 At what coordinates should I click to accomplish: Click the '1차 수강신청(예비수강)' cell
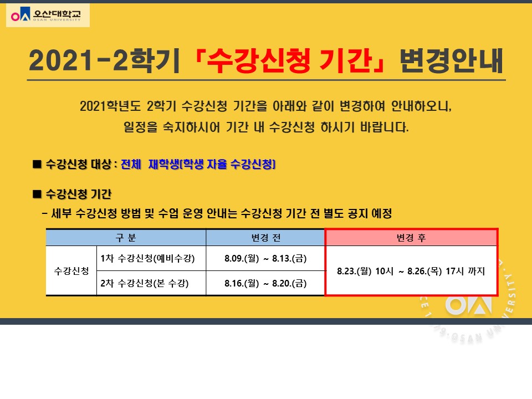[151, 258]
